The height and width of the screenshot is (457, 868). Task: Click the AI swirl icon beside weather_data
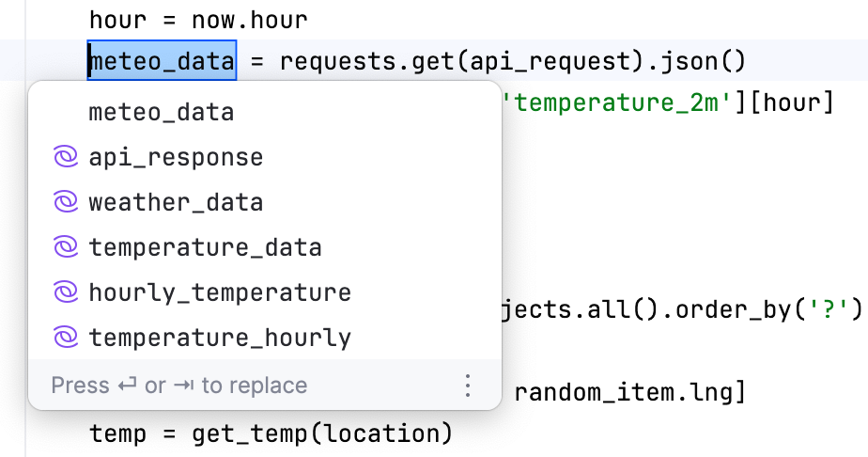[x=66, y=201]
